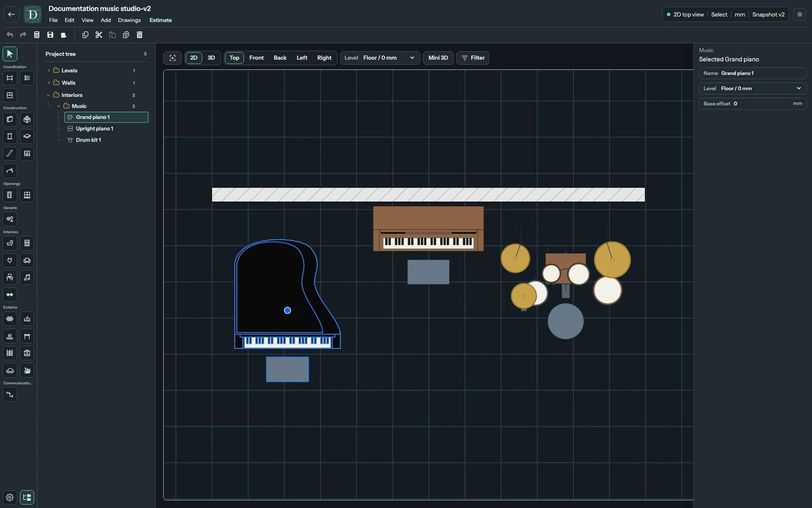The image size is (812, 508).
Task: Expand the Levels folder in project tree
Action: tap(49, 71)
